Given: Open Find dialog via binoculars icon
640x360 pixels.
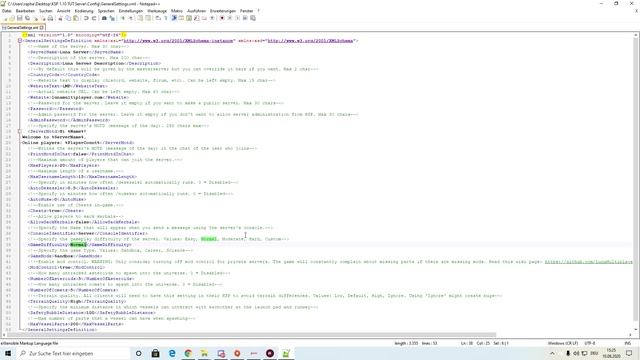Looking at the screenshot, I should pyautogui.click(x=104, y=18).
